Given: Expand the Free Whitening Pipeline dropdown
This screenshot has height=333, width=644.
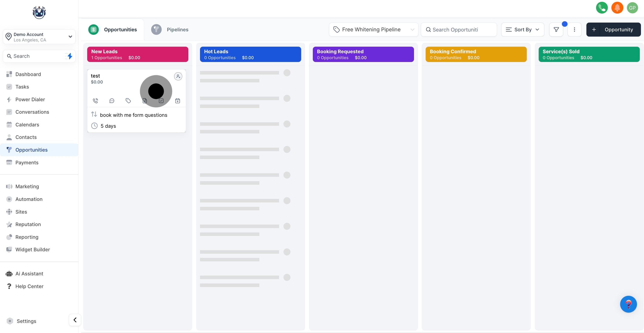Looking at the screenshot, I should coord(373,30).
